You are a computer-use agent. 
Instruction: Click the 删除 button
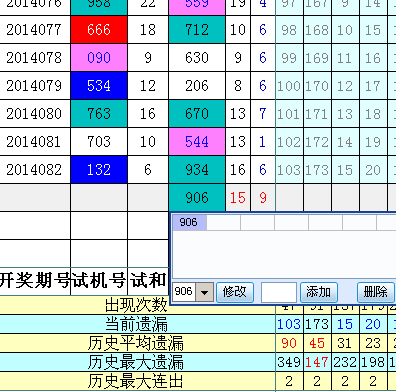click(x=375, y=292)
